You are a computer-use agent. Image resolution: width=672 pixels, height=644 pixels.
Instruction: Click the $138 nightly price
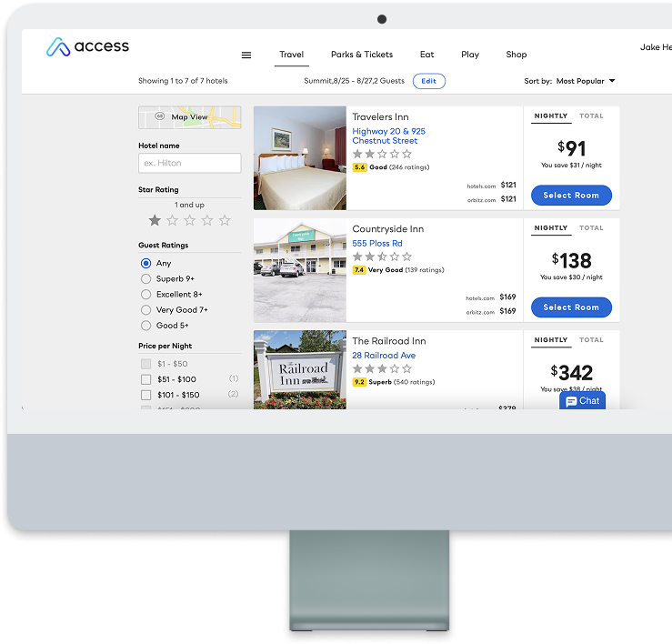pos(571,260)
